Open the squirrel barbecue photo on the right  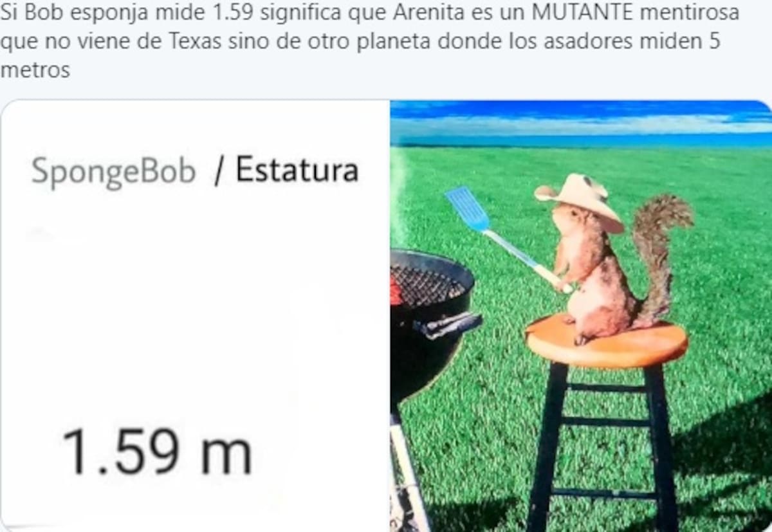pyautogui.click(x=581, y=315)
